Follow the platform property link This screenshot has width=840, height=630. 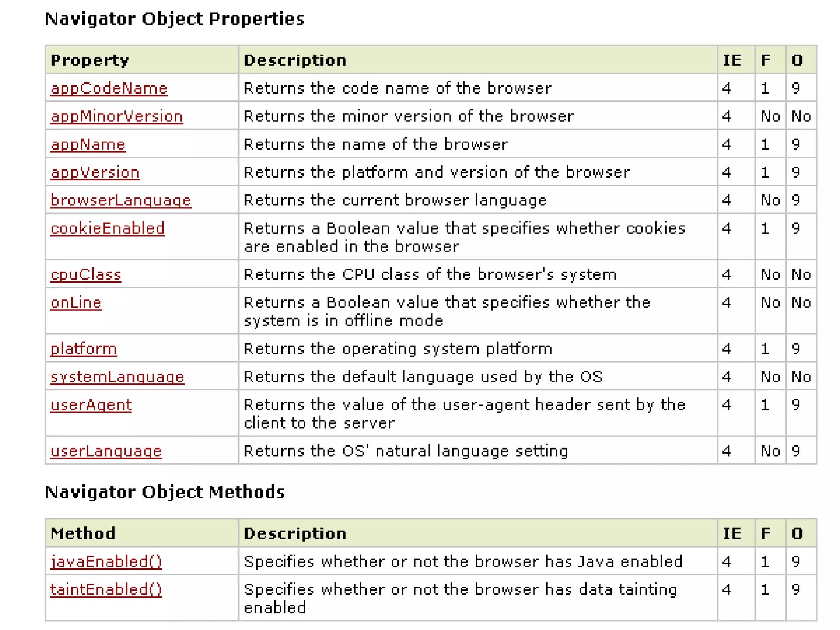(84, 349)
